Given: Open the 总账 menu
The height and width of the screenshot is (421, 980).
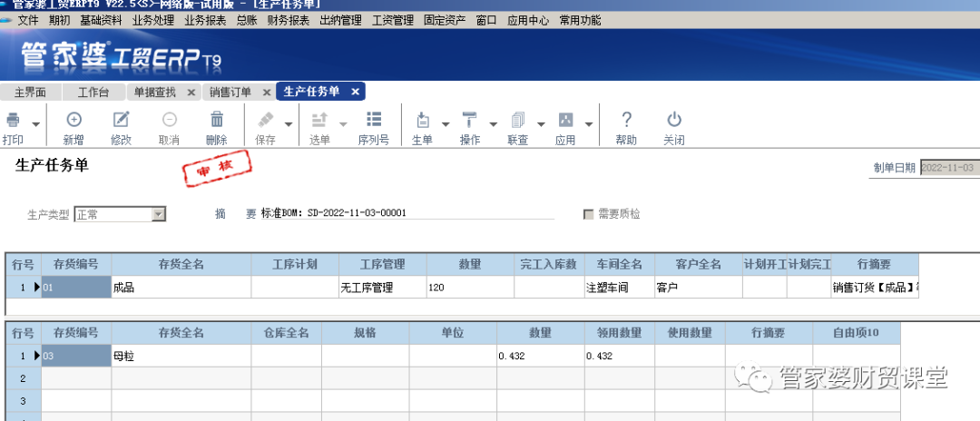Looking at the screenshot, I should coord(246,20).
